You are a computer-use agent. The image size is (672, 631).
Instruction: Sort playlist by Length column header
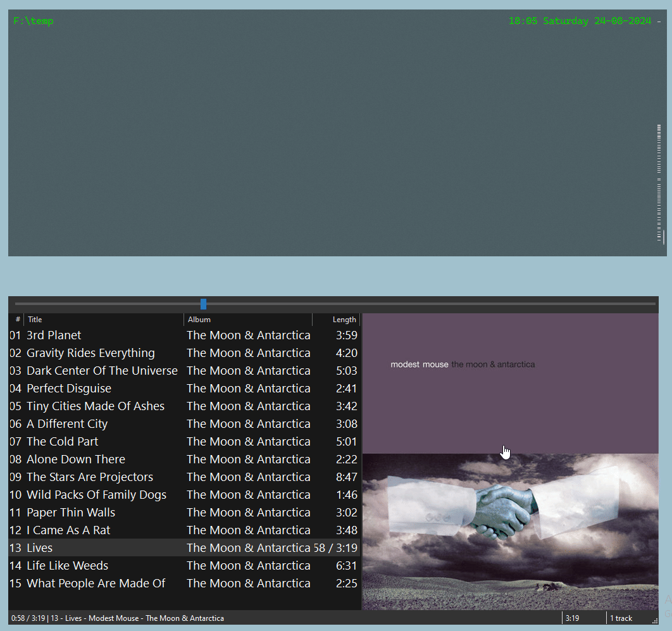(x=336, y=320)
